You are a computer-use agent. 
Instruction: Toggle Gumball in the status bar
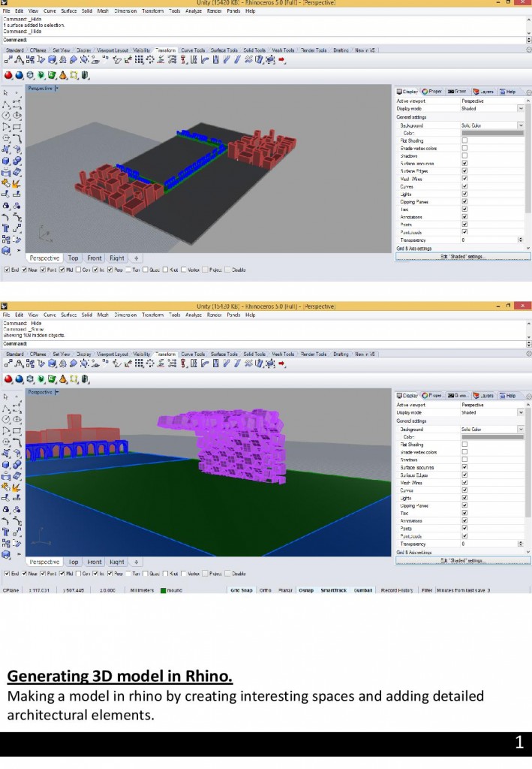363,590
